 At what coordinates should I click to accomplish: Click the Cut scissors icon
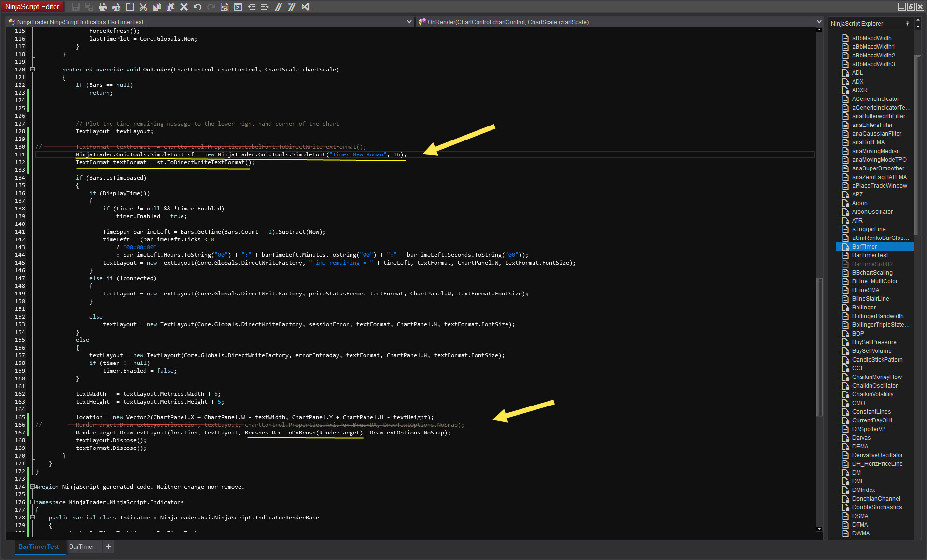(143, 7)
